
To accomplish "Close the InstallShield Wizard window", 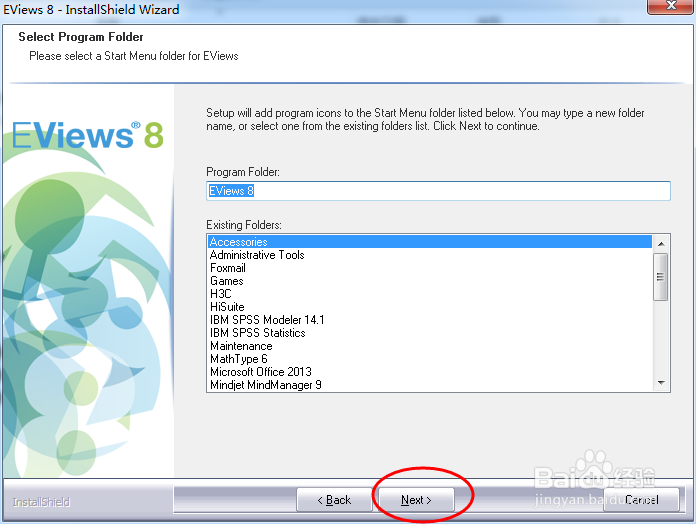I will [671, 6].
